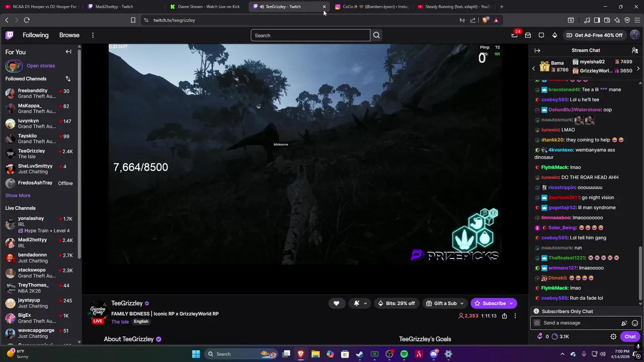Open the Browse page link
This screenshot has height=362, width=644.
coord(69,35)
